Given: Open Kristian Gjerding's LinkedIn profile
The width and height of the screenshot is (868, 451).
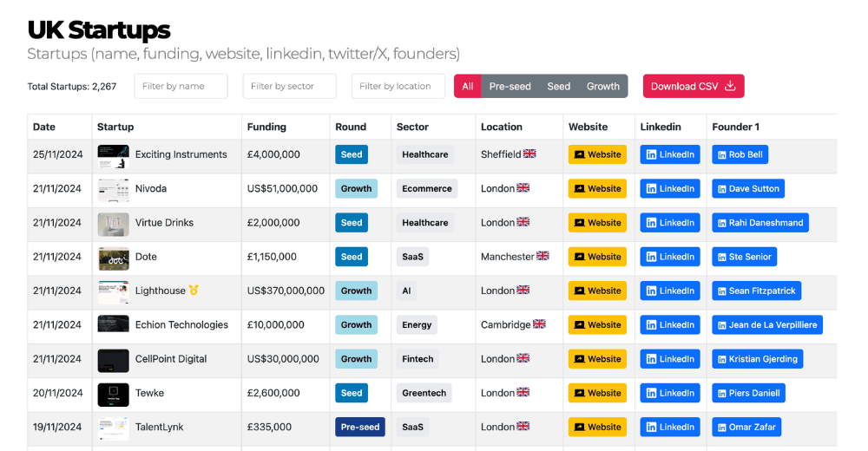Looking at the screenshot, I should 757,359.
